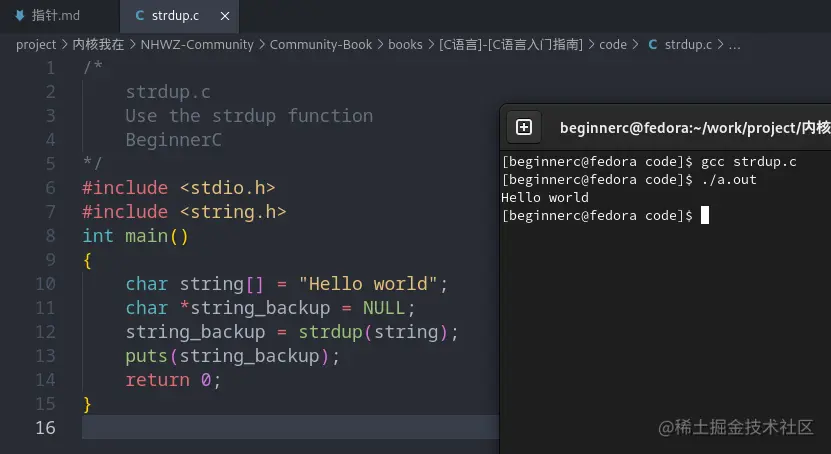
Task: Click line number 1 in the gutter
Action: tap(50, 68)
